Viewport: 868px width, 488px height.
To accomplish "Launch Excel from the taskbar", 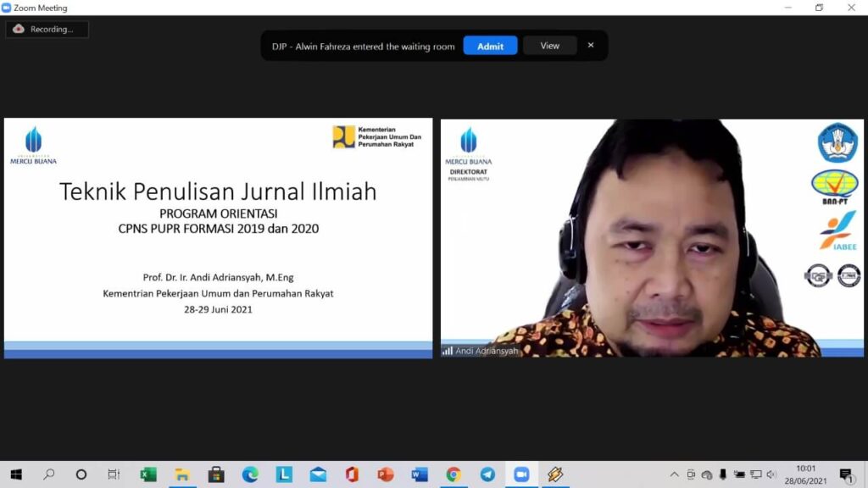I will (x=147, y=474).
